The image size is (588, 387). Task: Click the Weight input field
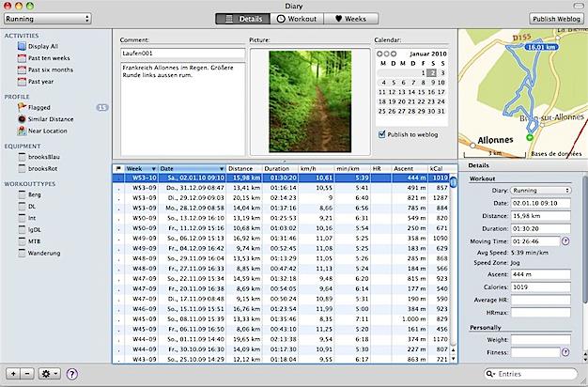tap(541, 340)
